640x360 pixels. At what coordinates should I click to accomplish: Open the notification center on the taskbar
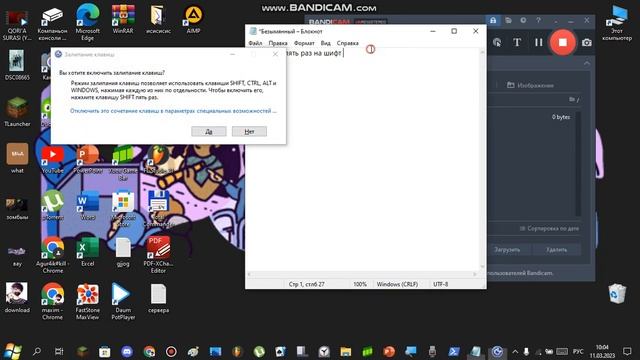tap(627, 351)
